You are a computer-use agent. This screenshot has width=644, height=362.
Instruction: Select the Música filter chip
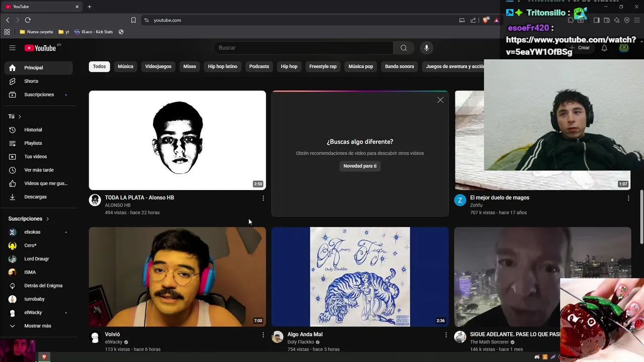tap(125, 66)
